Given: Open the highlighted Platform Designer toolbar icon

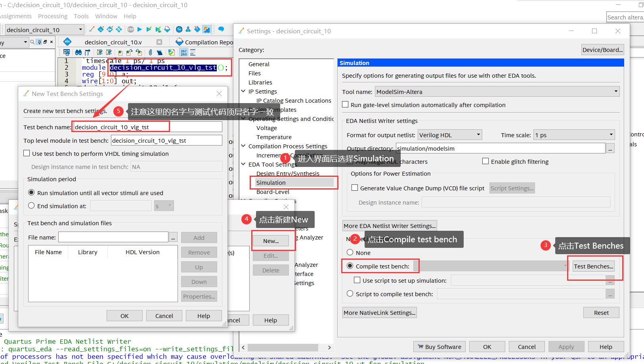Looking at the screenshot, I should tap(206, 29).
